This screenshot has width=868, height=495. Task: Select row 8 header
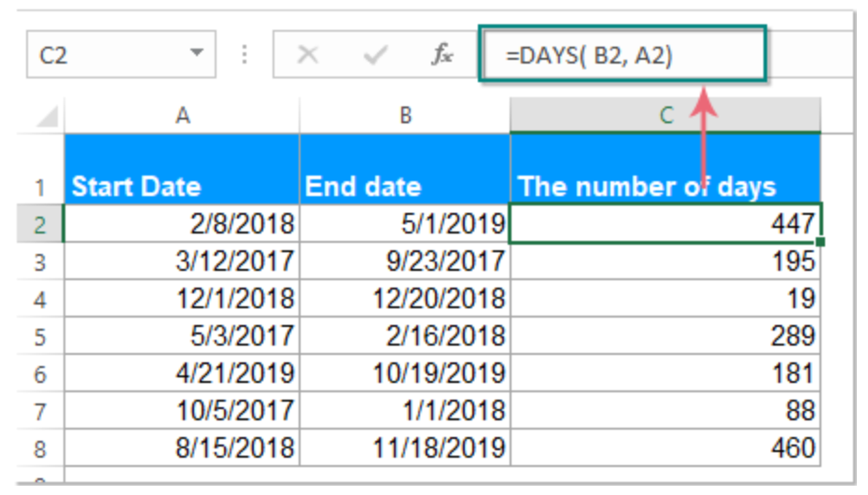pyautogui.click(x=40, y=446)
